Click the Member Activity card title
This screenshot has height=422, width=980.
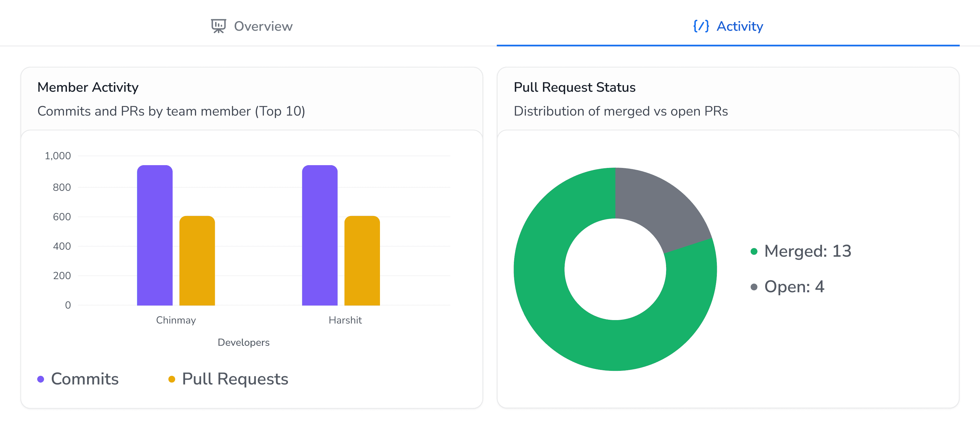click(x=88, y=87)
